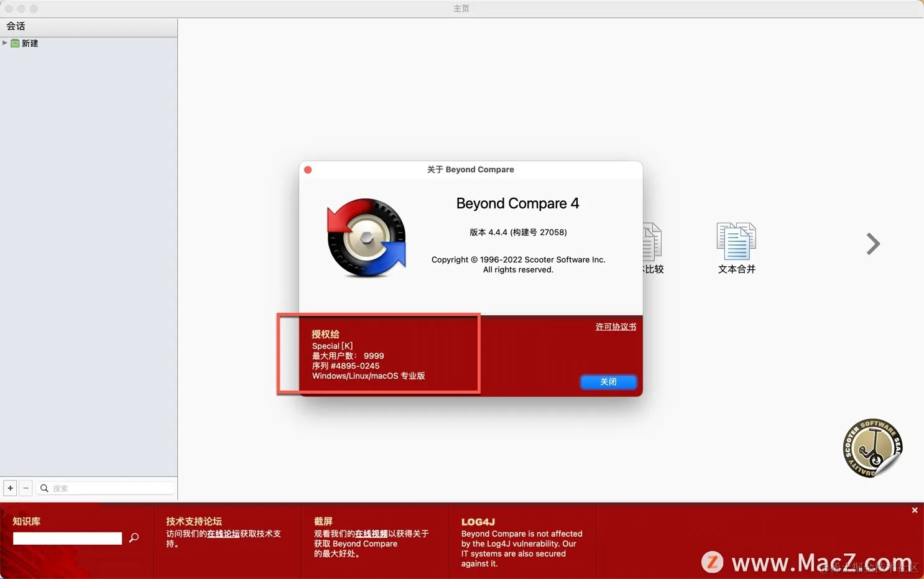
Task: Click the 截屏 heading in banner
Action: coord(323,521)
